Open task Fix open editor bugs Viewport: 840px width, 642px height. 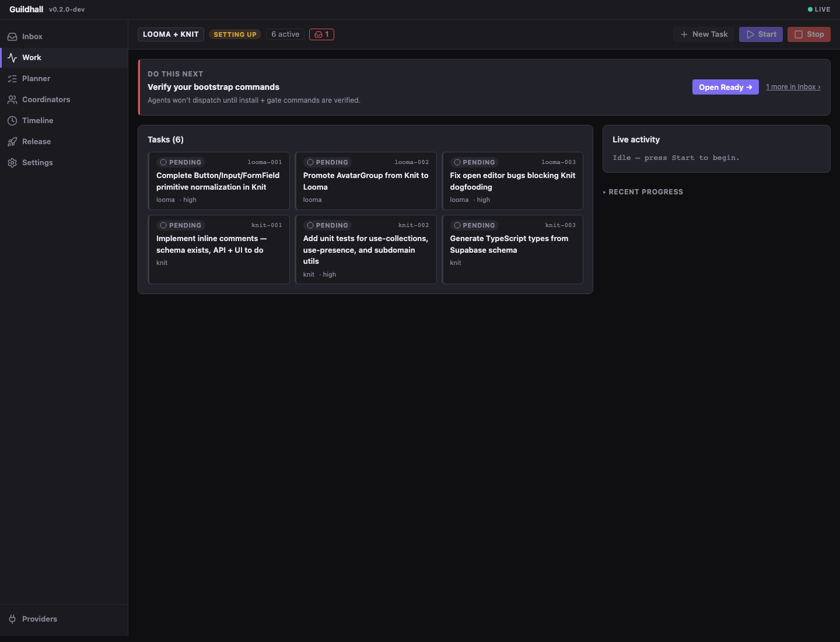pos(513,181)
